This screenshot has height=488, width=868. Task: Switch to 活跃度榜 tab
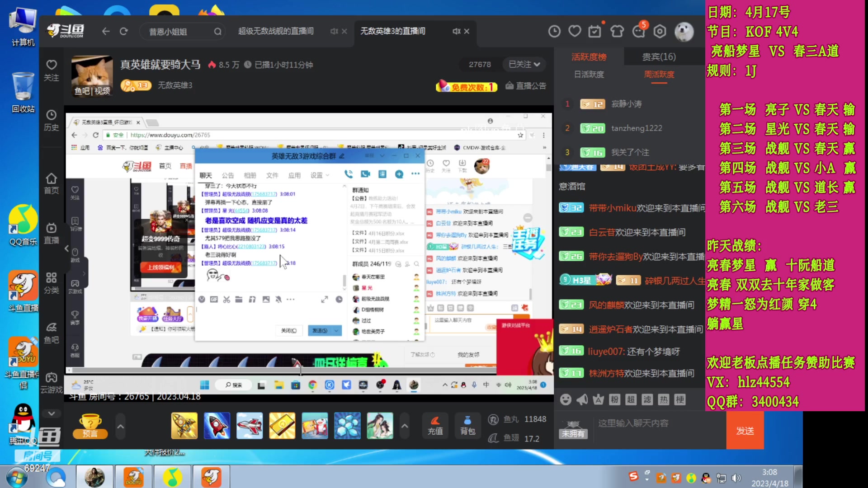pos(589,57)
